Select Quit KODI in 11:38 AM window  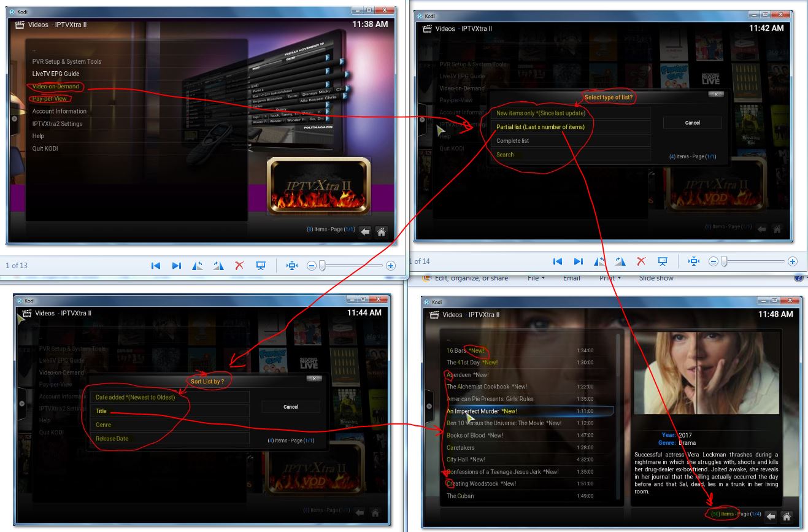pyautogui.click(x=45, y=148)
